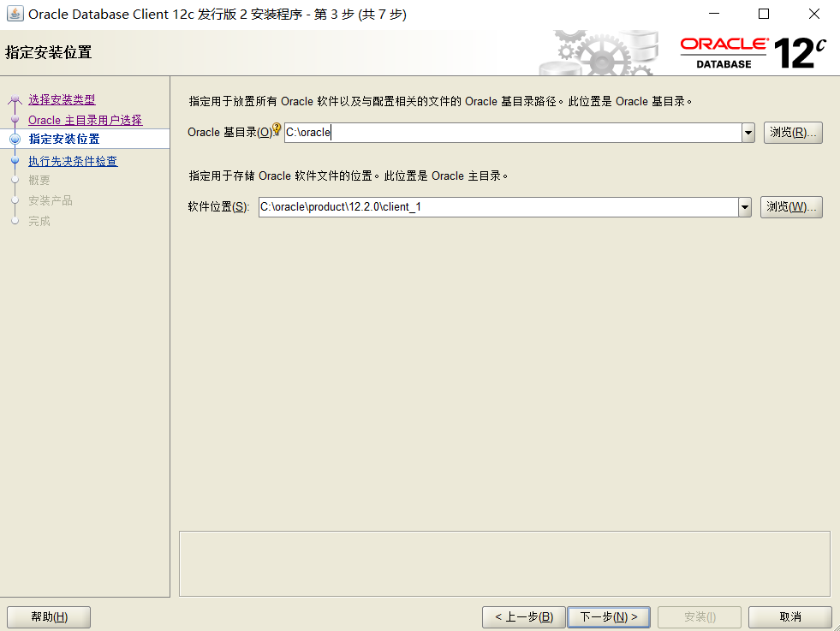Browse for Oracle base with 浏览(R)
840x631 pixels.
pyautogui.click(x=793, y=133)
